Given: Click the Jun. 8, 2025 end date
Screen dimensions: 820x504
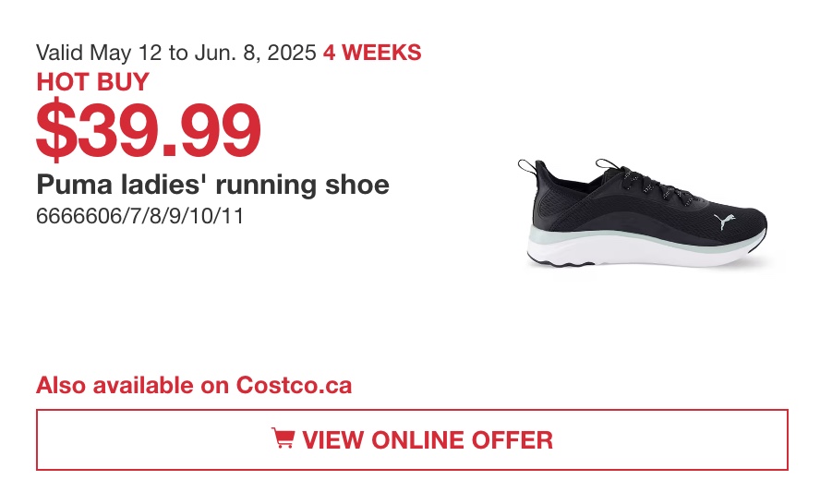Looking at the screenshot, I should coord(255,53).
